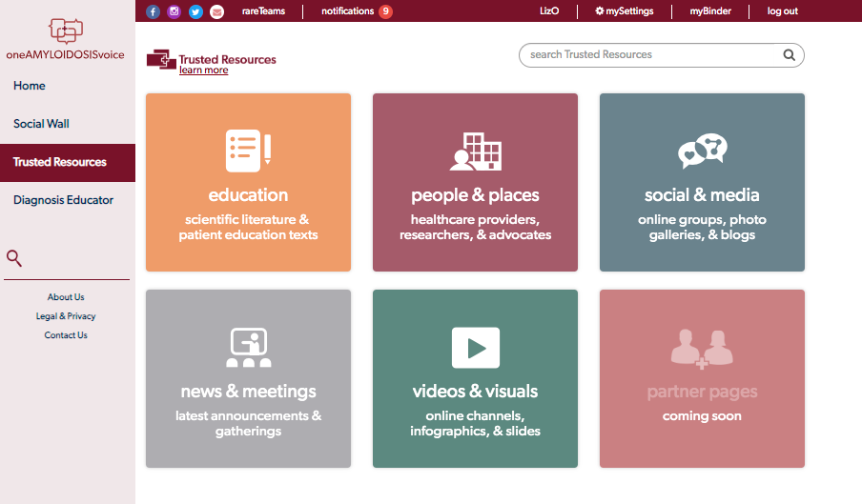Image resolution: width=862 pixels, height=504 pixels.
Task: Click 'online groups, photo galleries, & blogs' text
Action: (702, 228)
